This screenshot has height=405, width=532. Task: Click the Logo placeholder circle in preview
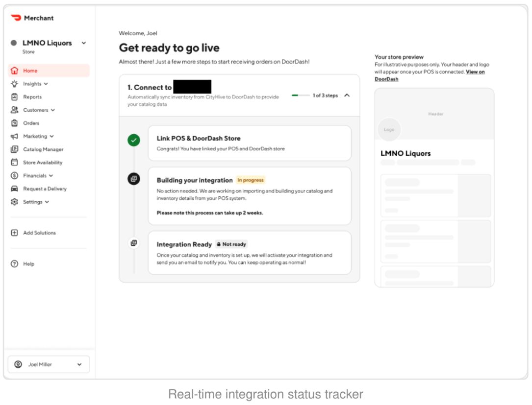coord(389,129)
